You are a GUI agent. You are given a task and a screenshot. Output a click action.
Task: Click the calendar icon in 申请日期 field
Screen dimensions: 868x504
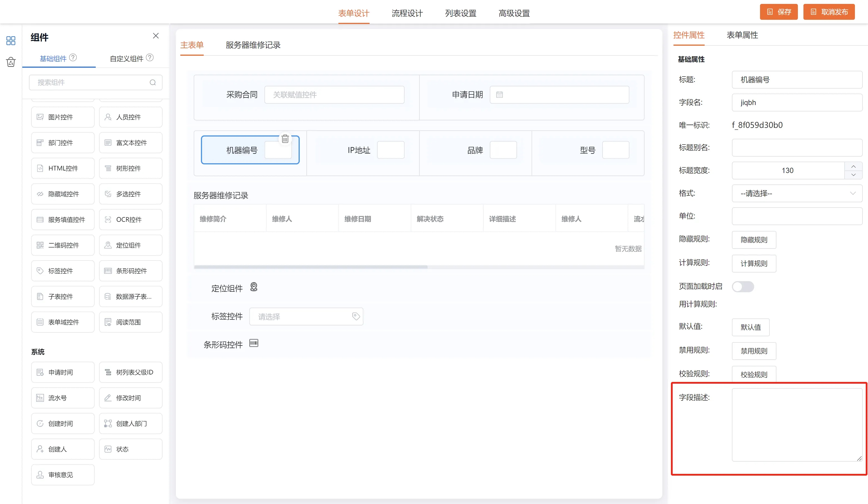point(500,95)
